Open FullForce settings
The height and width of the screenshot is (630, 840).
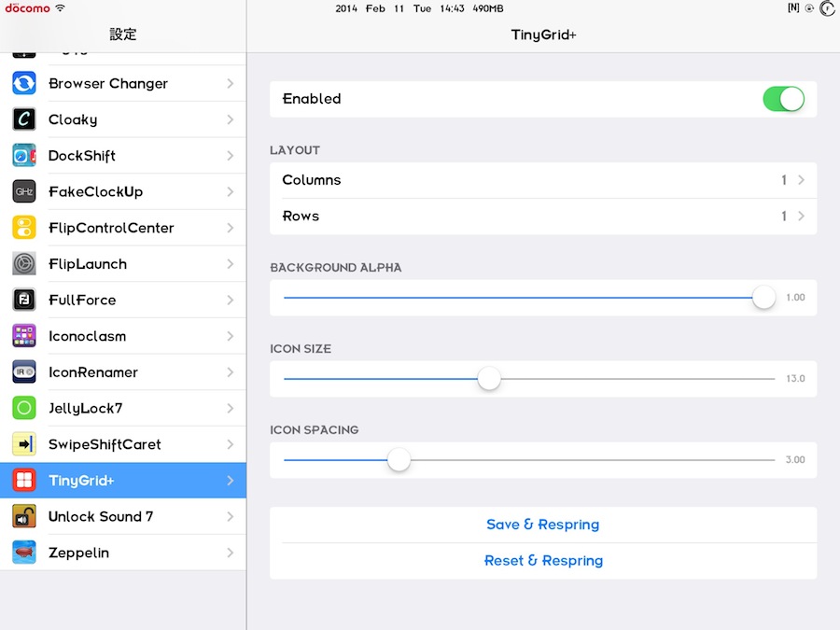tap(123, 300)
